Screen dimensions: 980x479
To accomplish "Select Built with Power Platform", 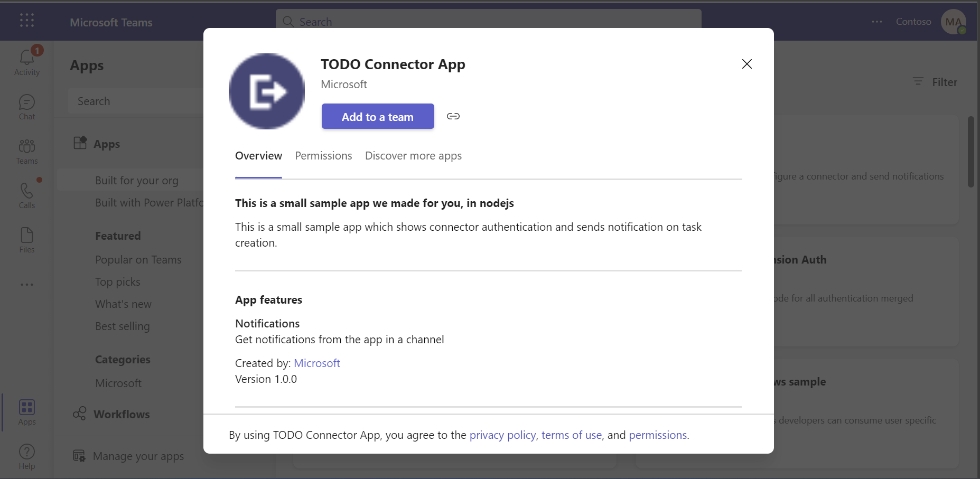I will tap(149, 203).
